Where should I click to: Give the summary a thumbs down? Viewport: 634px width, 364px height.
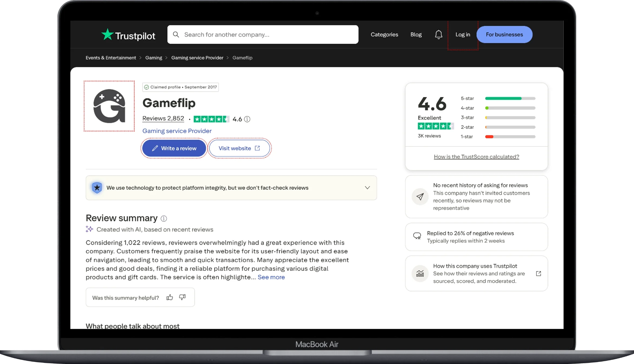182,297
